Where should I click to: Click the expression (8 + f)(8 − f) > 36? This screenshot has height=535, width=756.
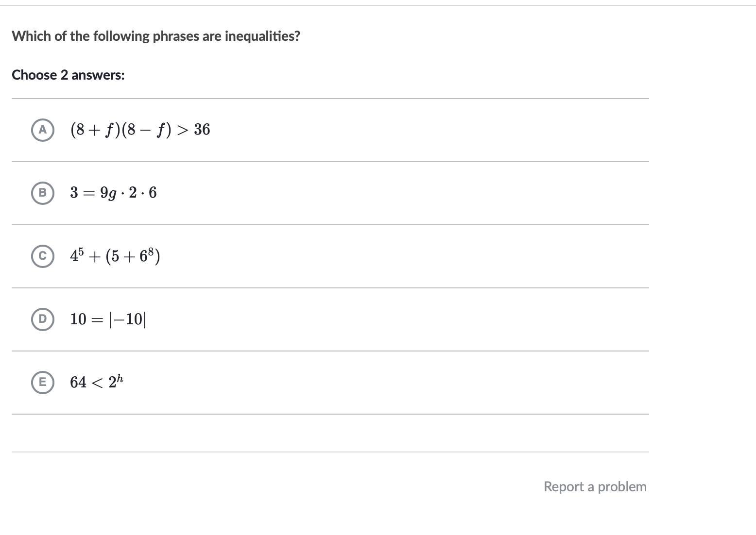[x=140, y=130]
